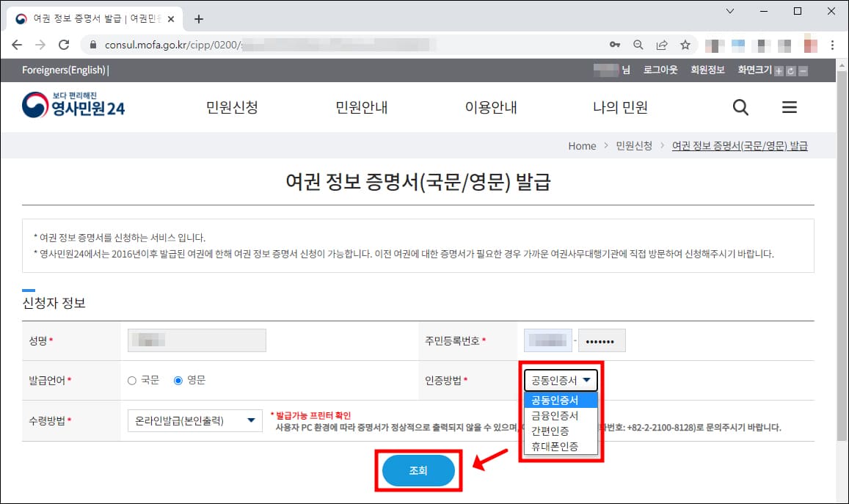Reset screen size with the 화면크기 refresh icon
The height and width of the screenshot is (504, 849).
[790, 70]
